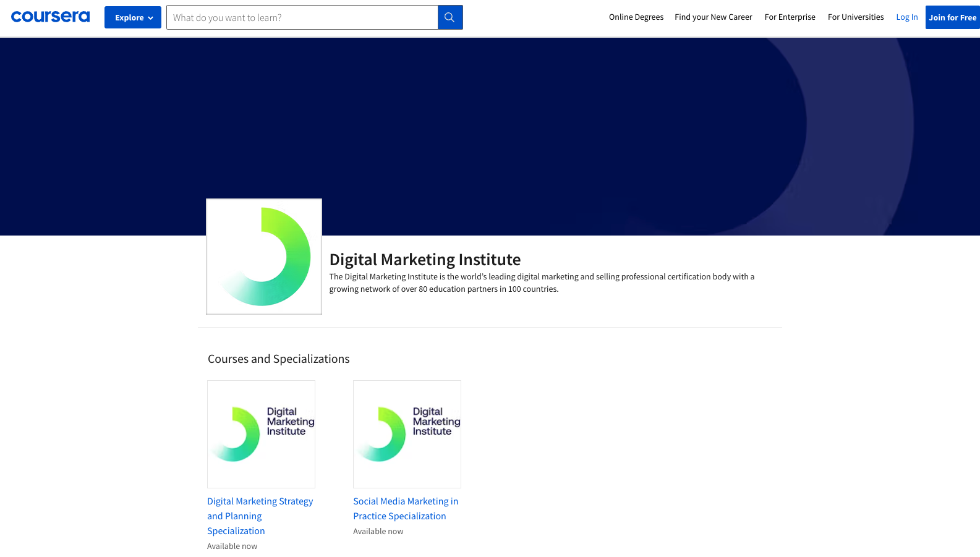This screenshot has width=980, height=557.
Task: Open Social Media Marketing in Practice Specialization link
Action: (x=406, y=509)
